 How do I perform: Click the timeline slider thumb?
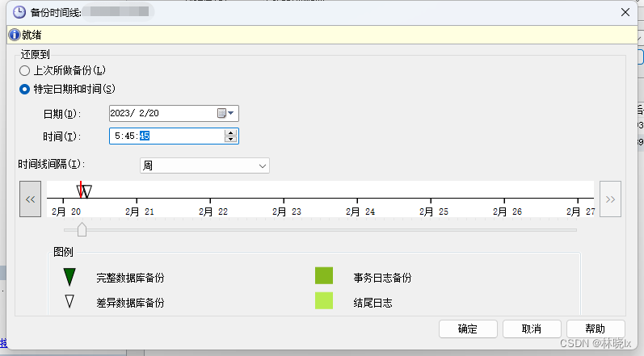tap(82, 230)
